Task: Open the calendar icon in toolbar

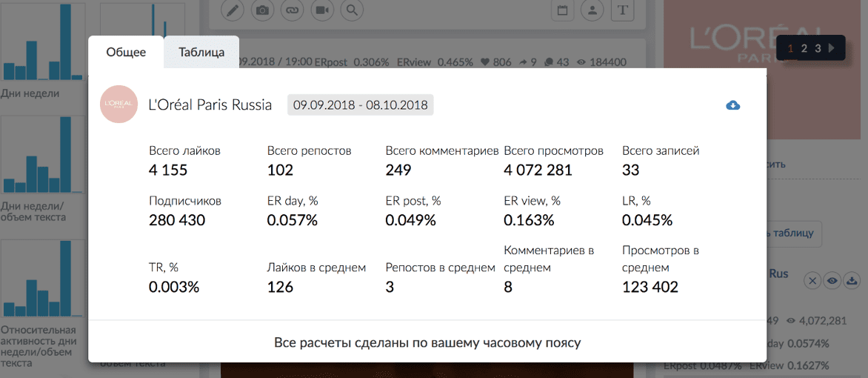Action: tap(563, 10)
